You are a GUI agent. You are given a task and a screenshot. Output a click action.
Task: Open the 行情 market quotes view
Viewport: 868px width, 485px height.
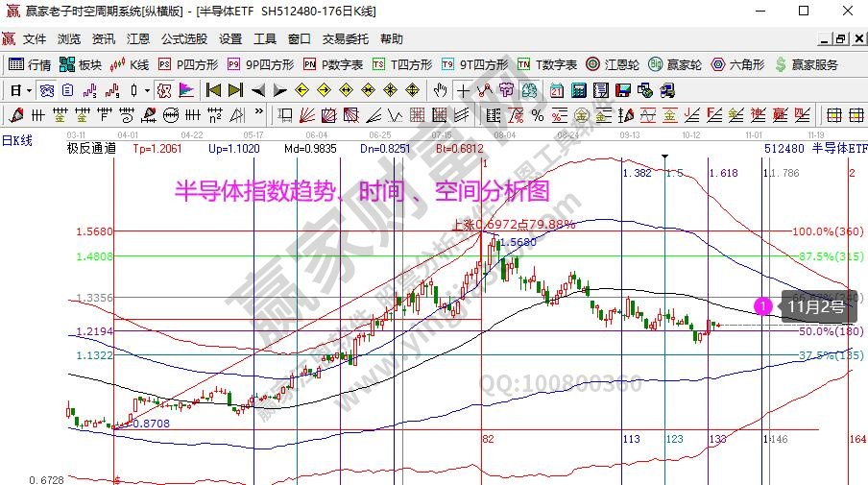pyautogui.click(x=30, y=64)
